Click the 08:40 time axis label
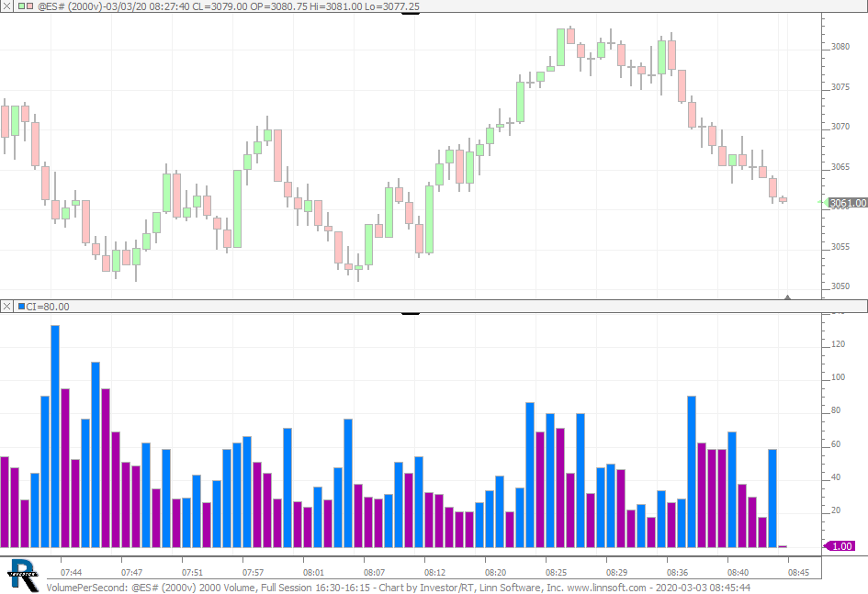Image resolution: width=868 pixels, height=594 pixels. pos(738,573)
